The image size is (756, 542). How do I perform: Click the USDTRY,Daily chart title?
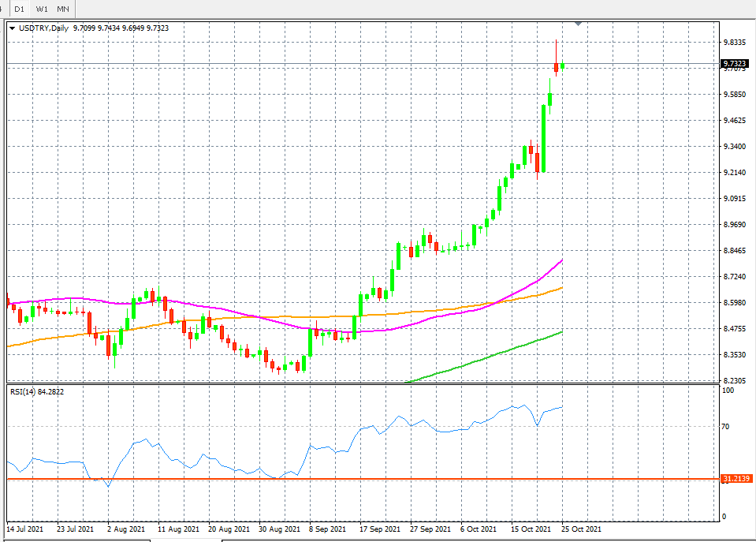(x=44, y=28)
